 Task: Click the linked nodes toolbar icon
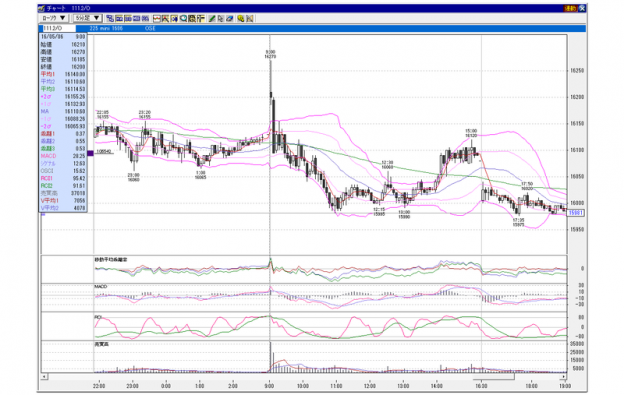[x=110, y=18]
